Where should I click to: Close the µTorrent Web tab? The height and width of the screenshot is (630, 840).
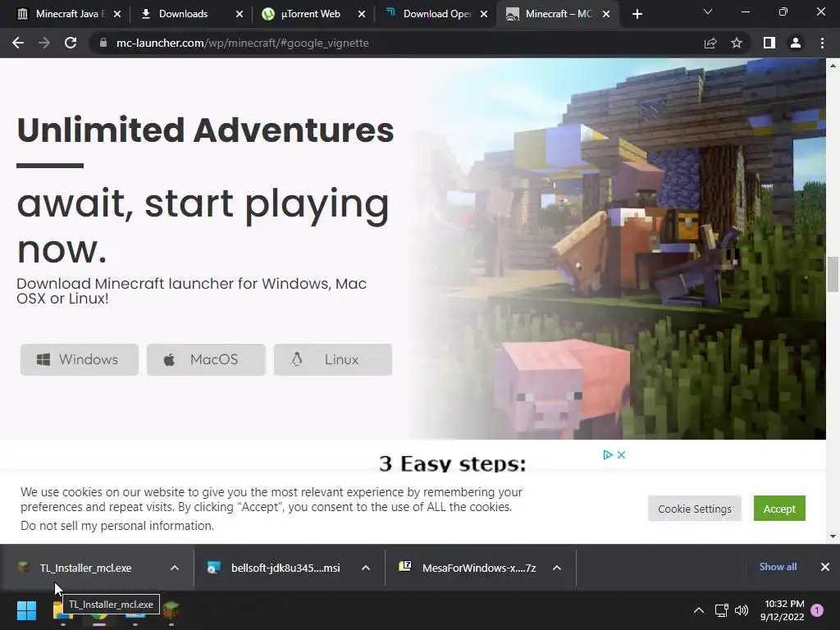point(362,14)
